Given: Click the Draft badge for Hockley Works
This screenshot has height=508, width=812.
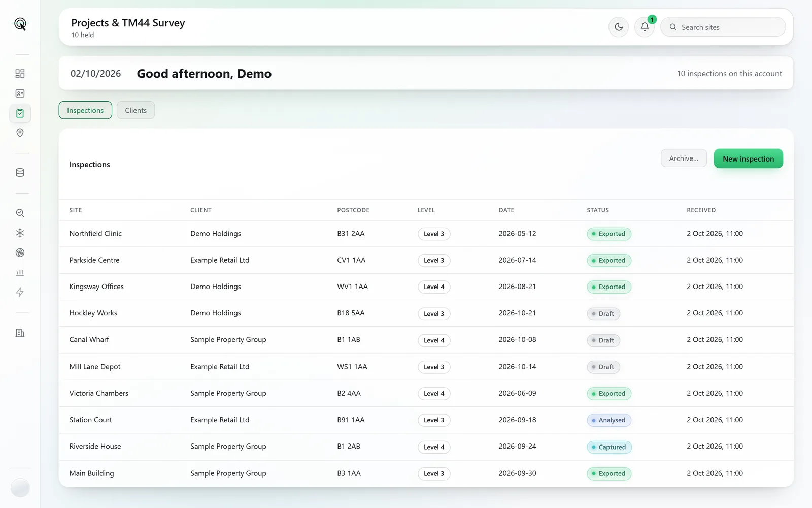Looking at the screenshot, I should (603, 314).
